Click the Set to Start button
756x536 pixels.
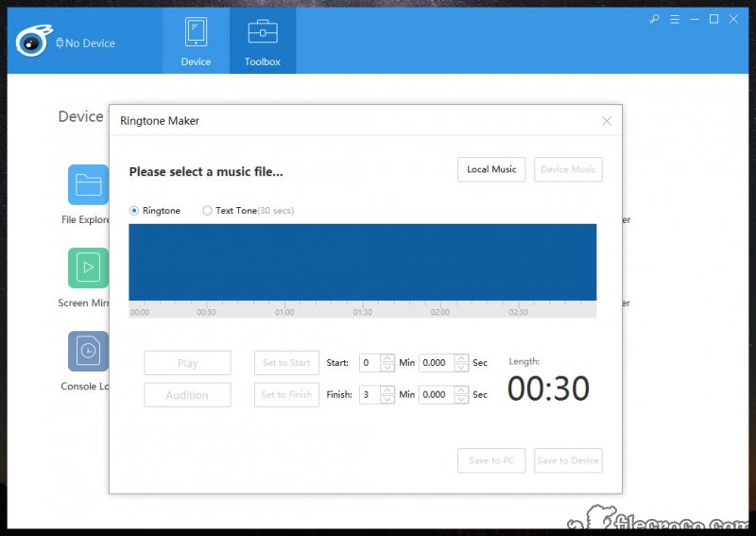pyautogui.click(x=286, y=363)
